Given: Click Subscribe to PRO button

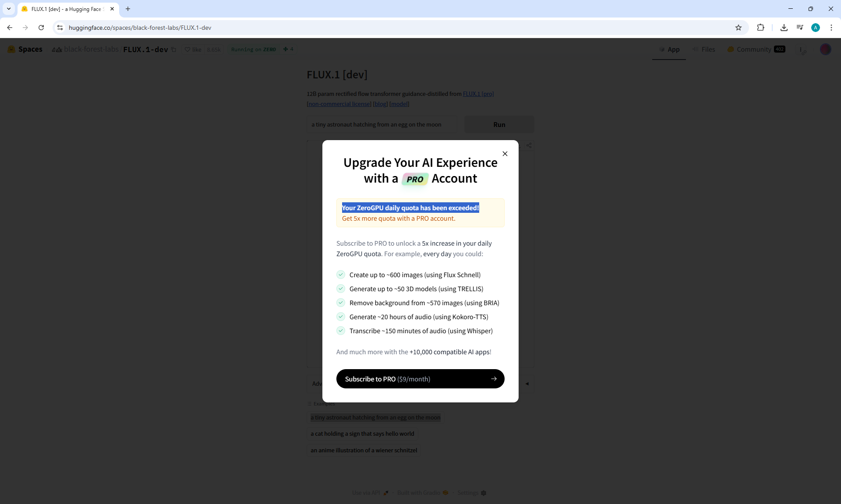Looking at the screenshot, I should tap(420, 379).
